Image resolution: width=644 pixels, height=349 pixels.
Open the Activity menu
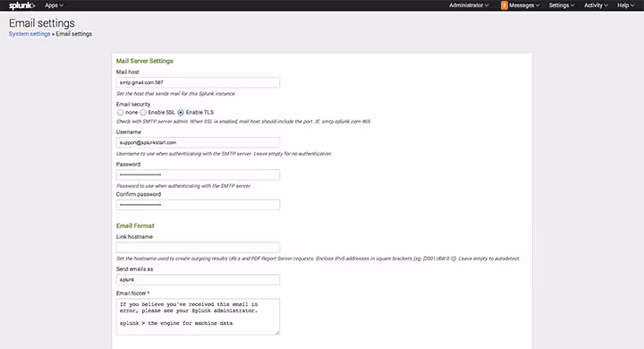click(x=596, y=5)
